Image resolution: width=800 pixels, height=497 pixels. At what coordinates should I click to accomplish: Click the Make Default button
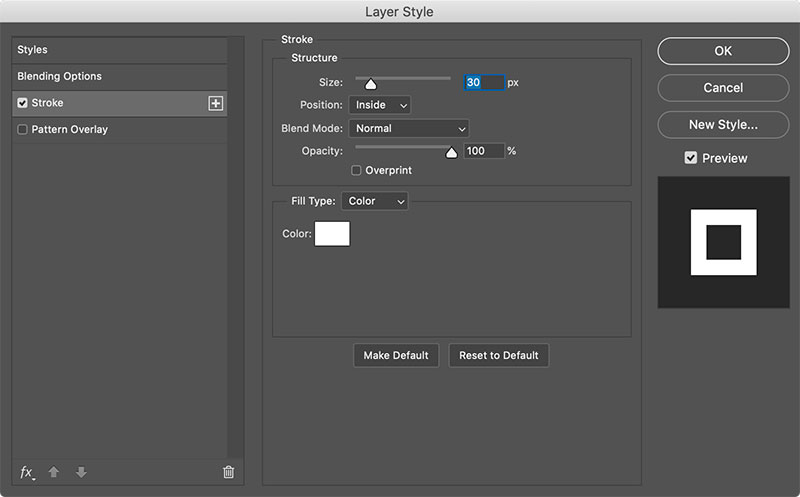(x=396, y=355)
